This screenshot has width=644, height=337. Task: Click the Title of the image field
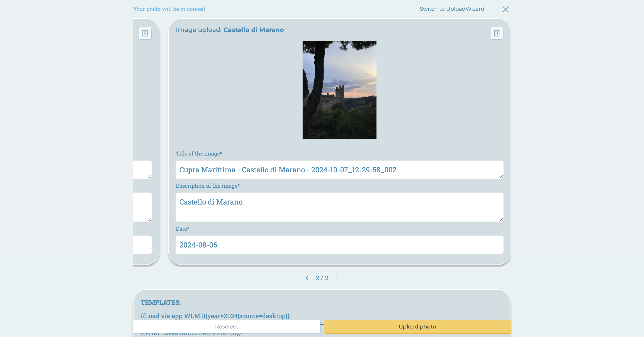339,170
